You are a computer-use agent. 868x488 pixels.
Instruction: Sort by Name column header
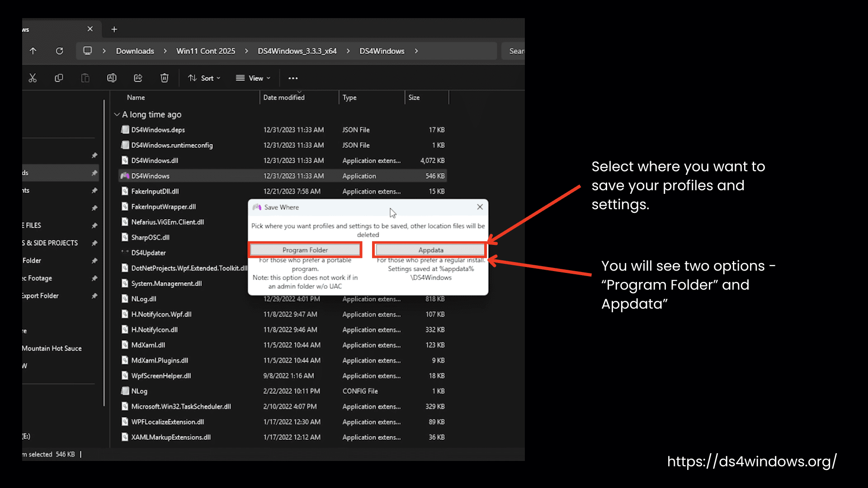pos(136,98)
